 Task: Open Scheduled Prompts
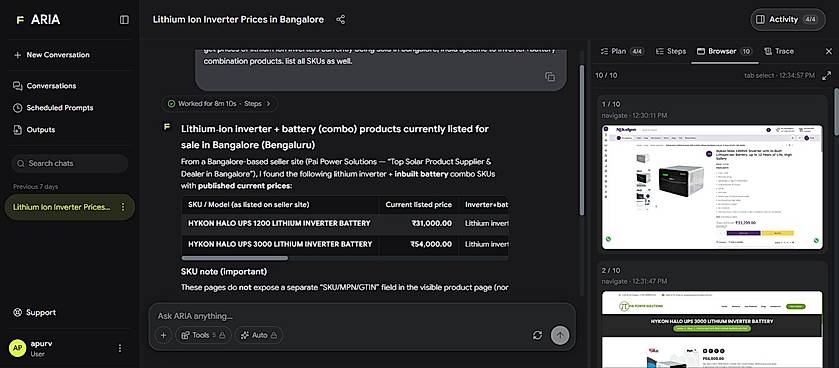54,108
